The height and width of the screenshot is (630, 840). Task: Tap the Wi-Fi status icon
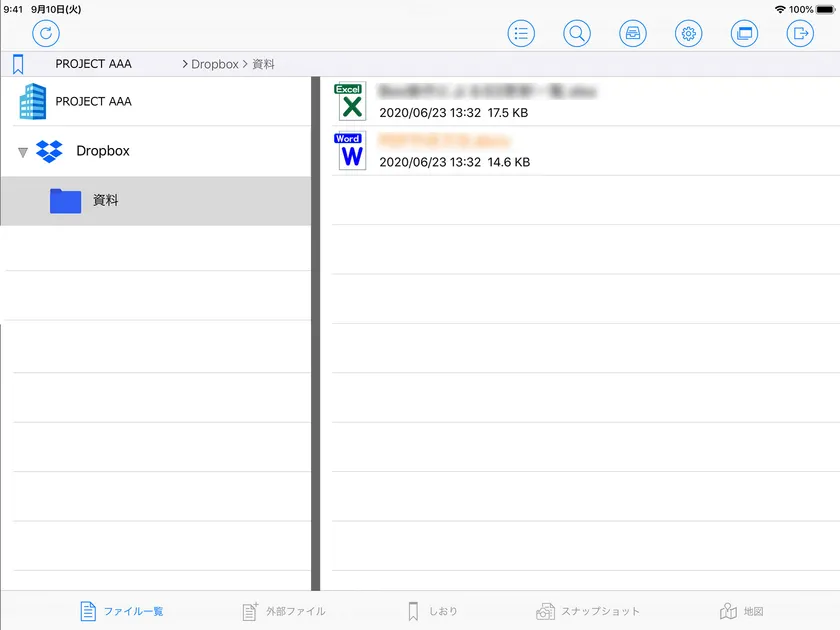pyautogui.click(x=780, y=10)
